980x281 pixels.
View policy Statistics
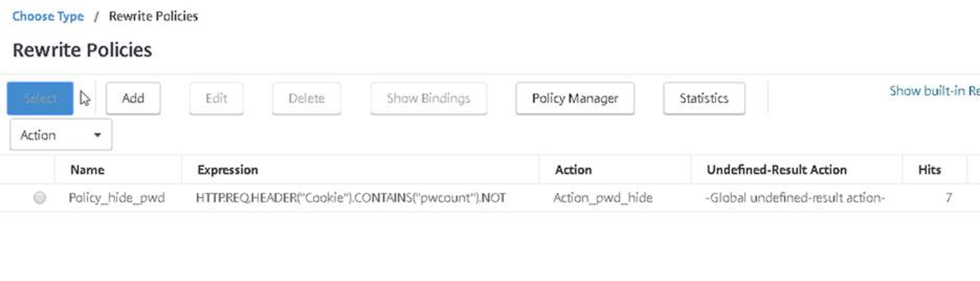coord(704,99)
